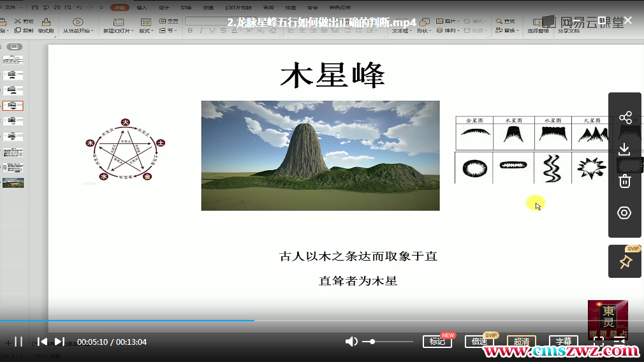Screen dimensions: 644x362
Task: Delete the video with trash icon
Action: (x=625, y=181)
